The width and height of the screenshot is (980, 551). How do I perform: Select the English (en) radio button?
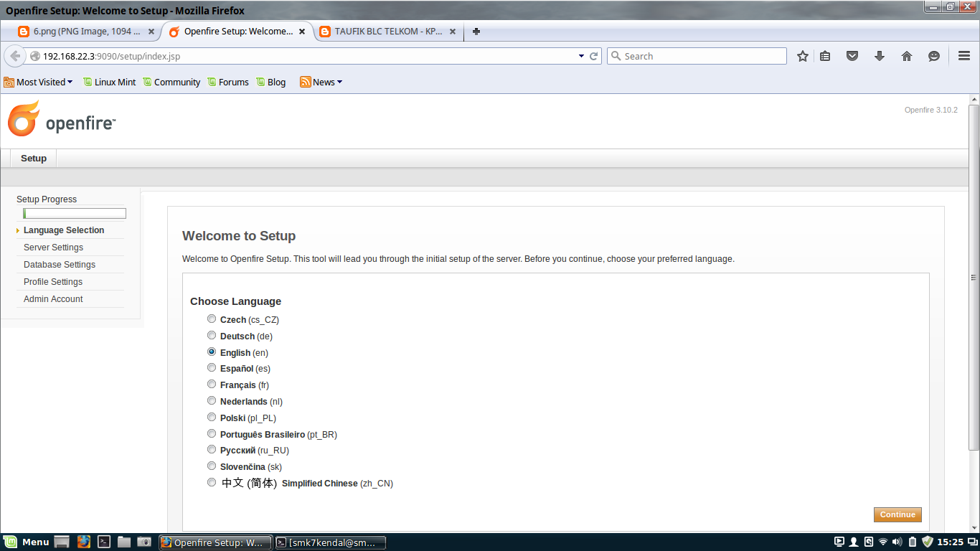click(x=212, y=352)
